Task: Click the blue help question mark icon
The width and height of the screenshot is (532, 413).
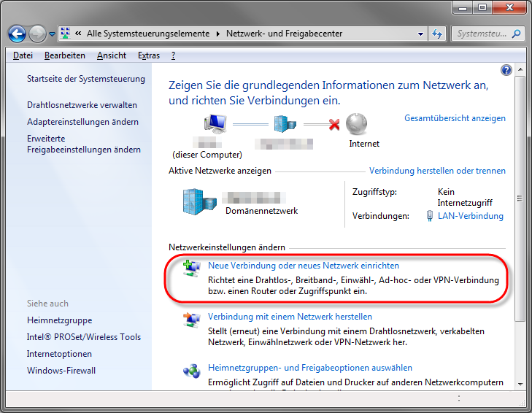Action: [x=506, y=70]
